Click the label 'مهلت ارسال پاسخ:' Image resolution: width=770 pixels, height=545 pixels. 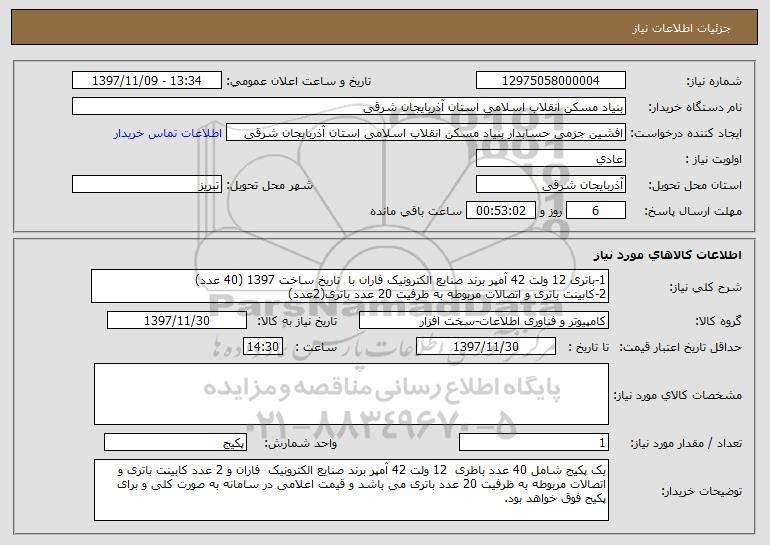click(x=693, y=212)
